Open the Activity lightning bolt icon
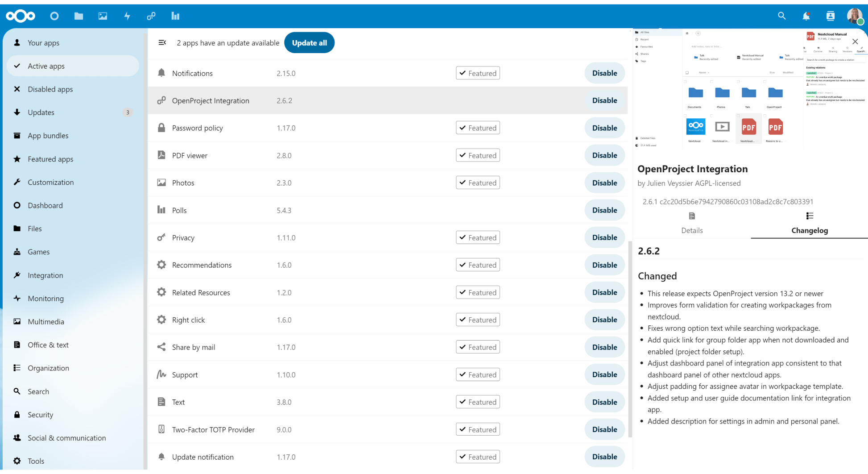 pyautogui.click(x=127, y=16)
